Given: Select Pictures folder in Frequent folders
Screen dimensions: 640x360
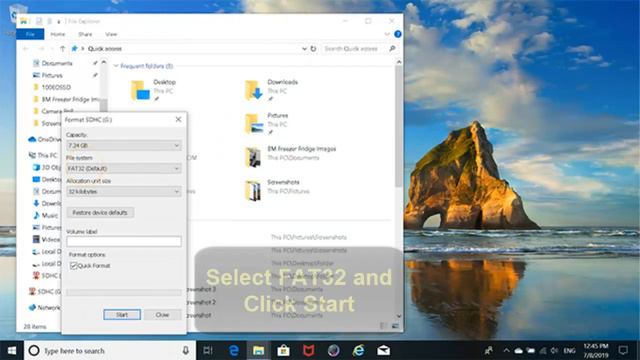Looking at the screenshot, I should (254, 124).
